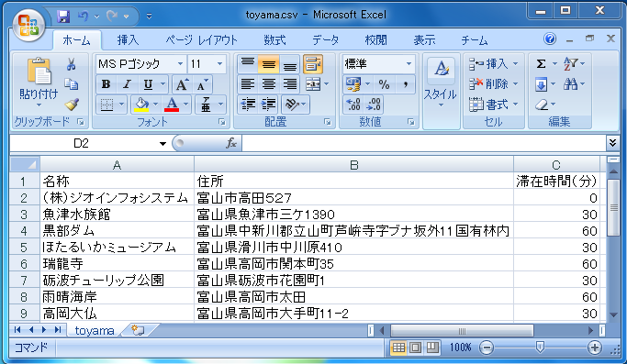Switch to Normal view in status bar
Image resolution: width=627 pixels, height=364 pixels.
[398, 347]
